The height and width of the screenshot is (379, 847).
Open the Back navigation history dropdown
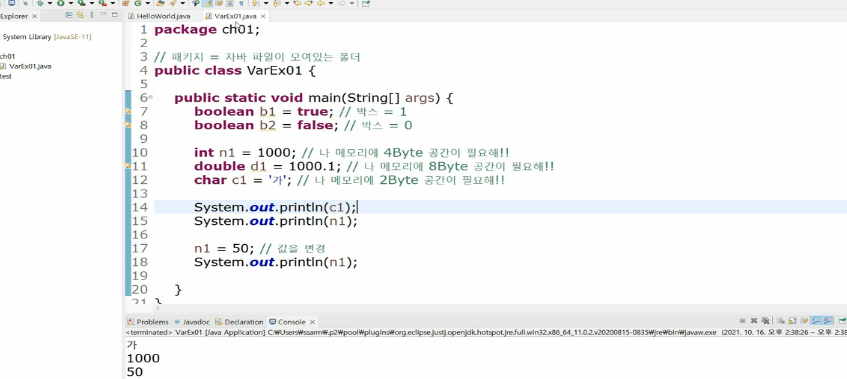click(x=331, y=3)
